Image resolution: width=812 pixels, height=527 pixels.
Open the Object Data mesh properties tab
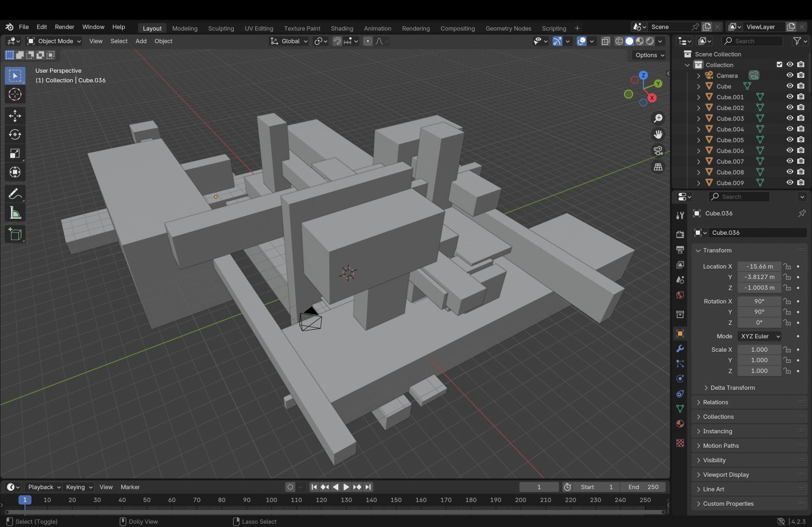coord(680,409)
